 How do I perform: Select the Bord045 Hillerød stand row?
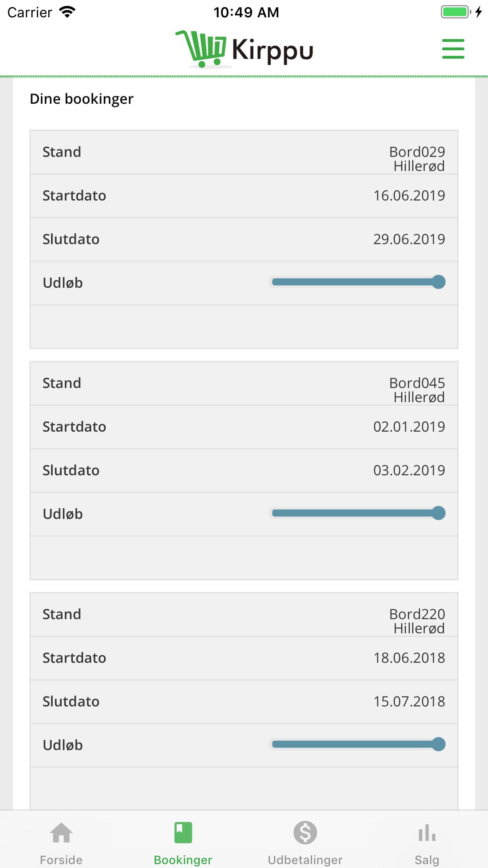[x=244, y=384]
